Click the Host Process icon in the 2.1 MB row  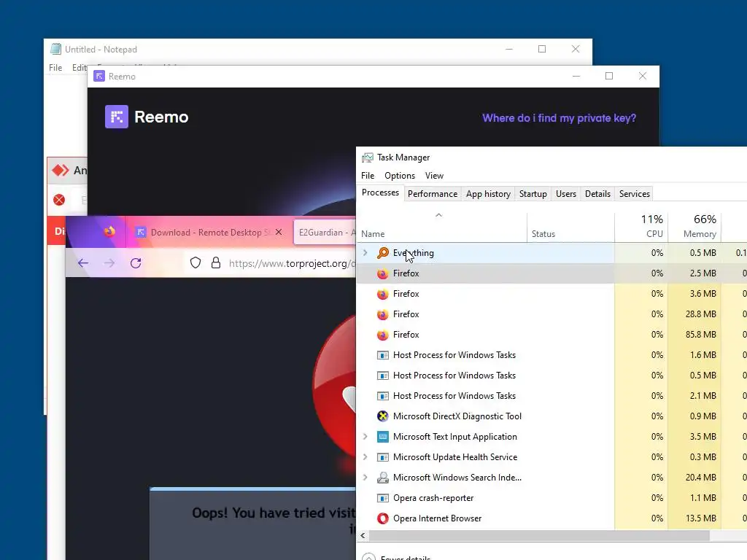click(x=382, y=396)
